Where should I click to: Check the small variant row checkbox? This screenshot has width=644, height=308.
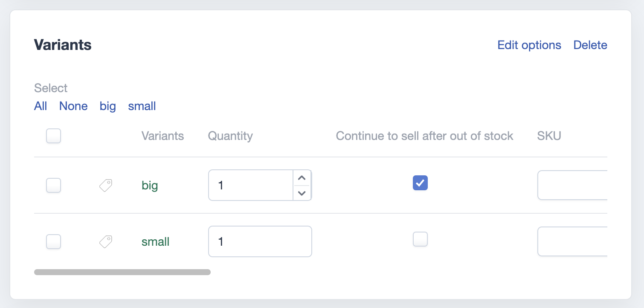[x=53, y=241]
